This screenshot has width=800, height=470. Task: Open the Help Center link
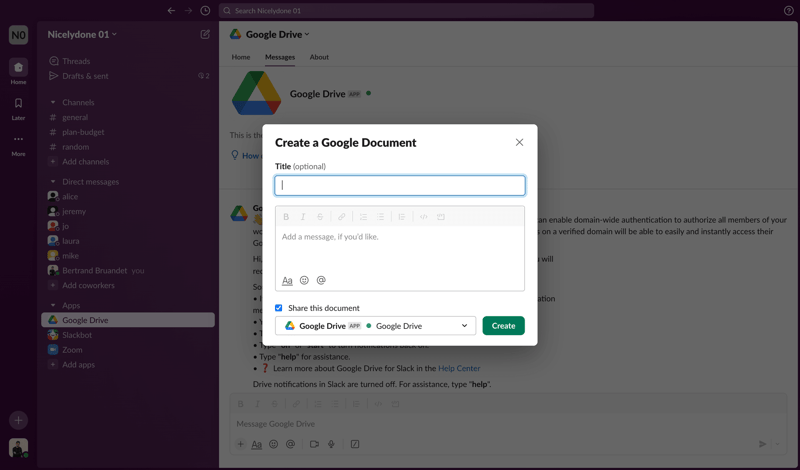(459, 368)
